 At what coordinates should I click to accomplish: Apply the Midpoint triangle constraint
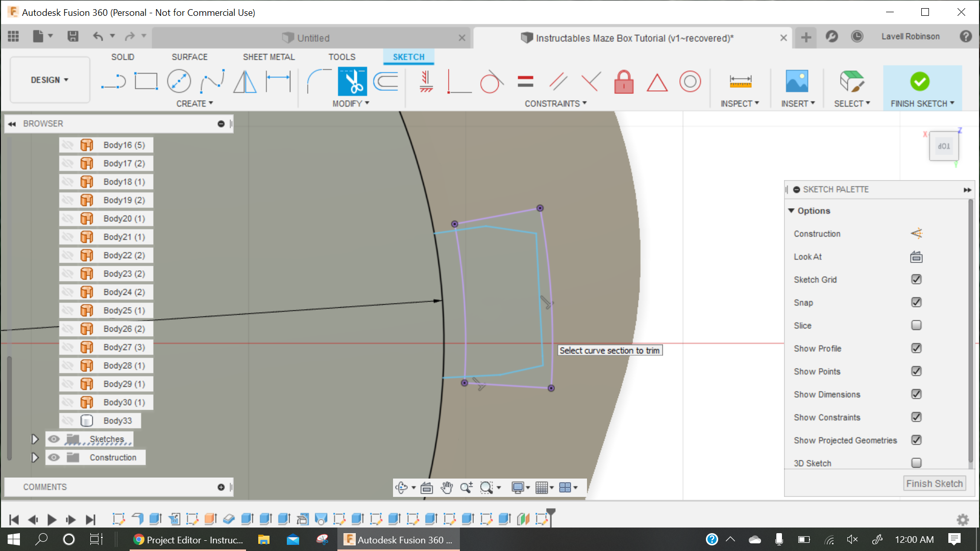coord(657,82)
